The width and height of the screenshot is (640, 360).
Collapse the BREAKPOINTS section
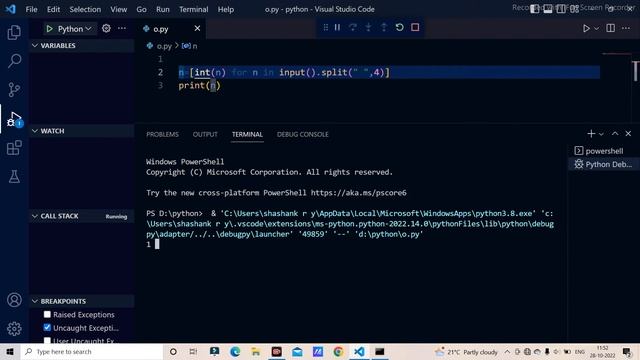point(82,301)
